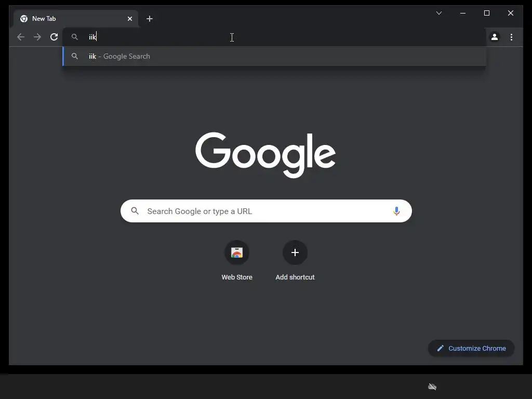Viewport: 532px width, 399px height.
Task: Open the tab search chevron
Action: (x=438, y=13)
